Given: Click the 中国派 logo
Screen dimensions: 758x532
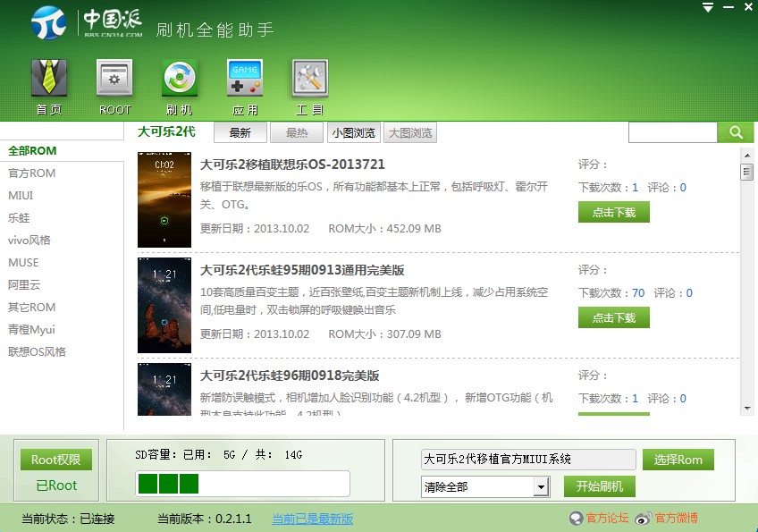Looking at the screenshot, I should click(87, 22).
